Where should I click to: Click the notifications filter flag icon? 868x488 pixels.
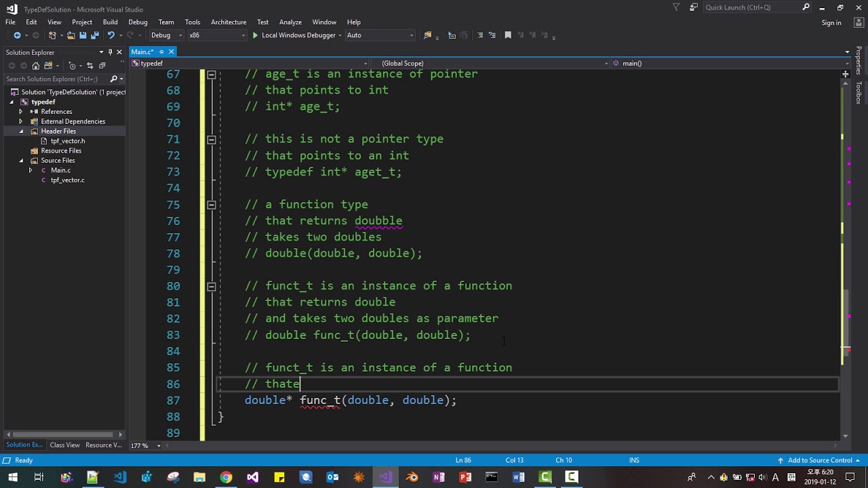676,7
